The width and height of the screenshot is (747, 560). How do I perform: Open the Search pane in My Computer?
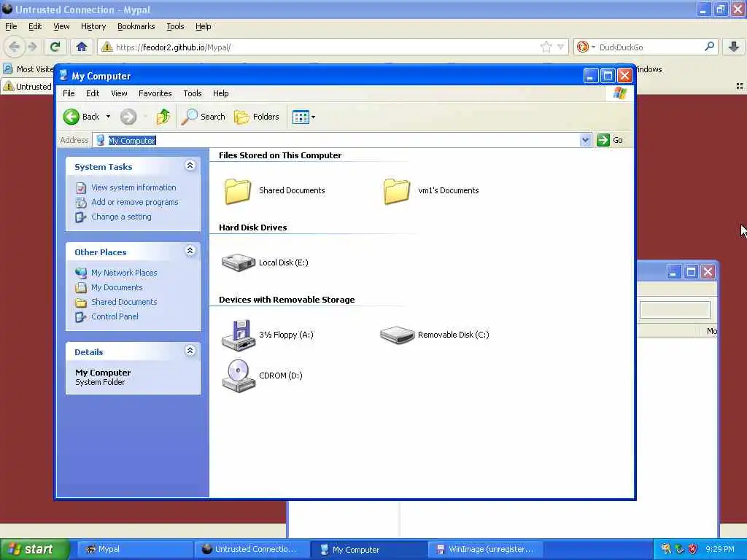(x=204, y=117)
